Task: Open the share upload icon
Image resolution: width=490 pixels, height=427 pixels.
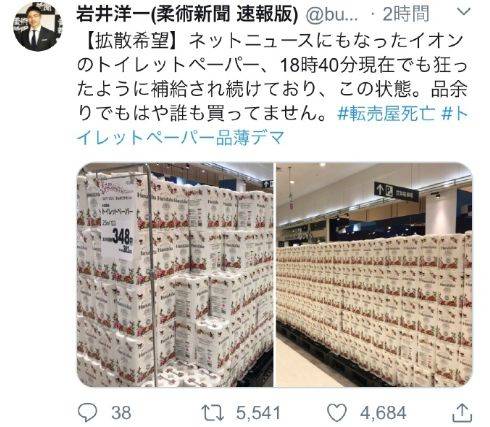Action: [463, 413]
